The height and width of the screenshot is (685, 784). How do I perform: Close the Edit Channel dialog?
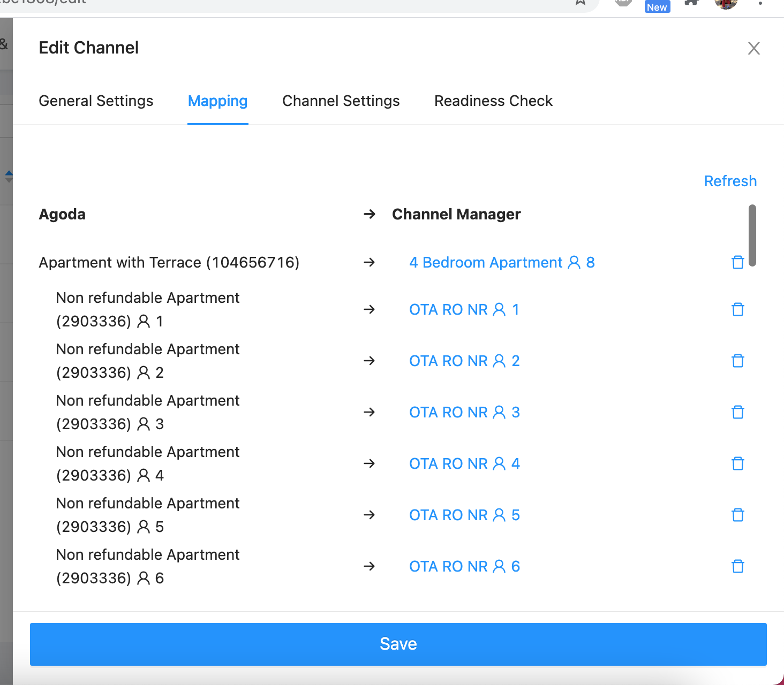[x=754, y=48]
